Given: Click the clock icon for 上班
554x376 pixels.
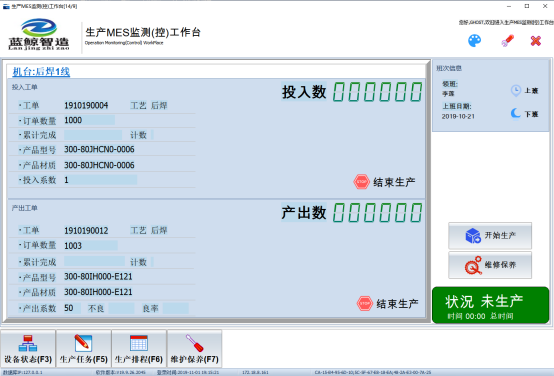Looking at the screenshot, I should click(515, 90).
